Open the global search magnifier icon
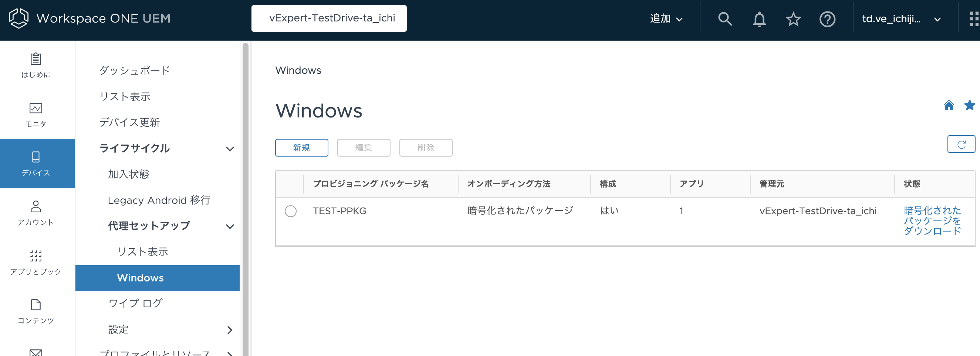 click(x=724, y=18)
